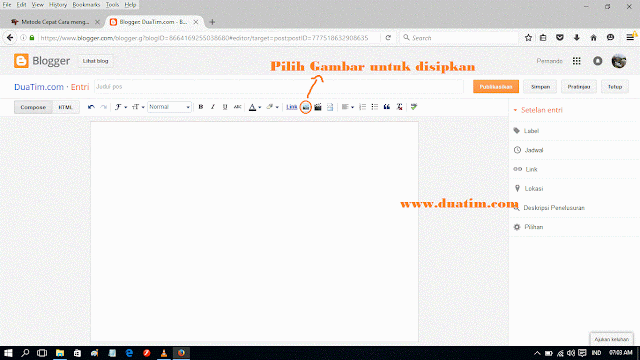Open the Pocket icon in Firefox
The width and height of the screenshot is (640, 360).
coord(560,38)
